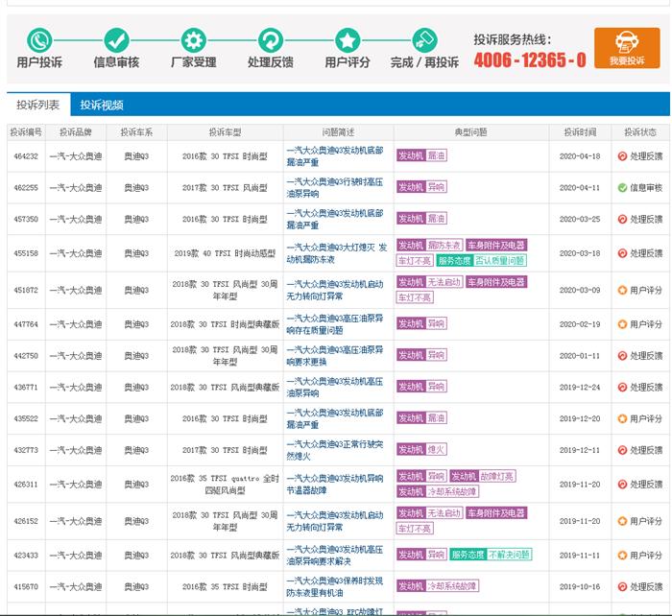Open the 发动机异响节温器故障 complaint link

coord(335,484)
